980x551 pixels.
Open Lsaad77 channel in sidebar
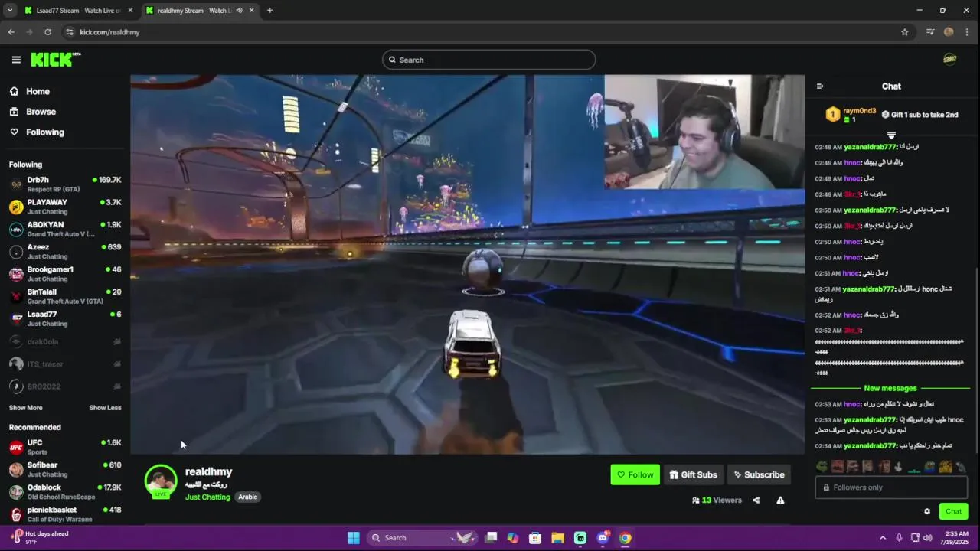(x=65, y=318)
